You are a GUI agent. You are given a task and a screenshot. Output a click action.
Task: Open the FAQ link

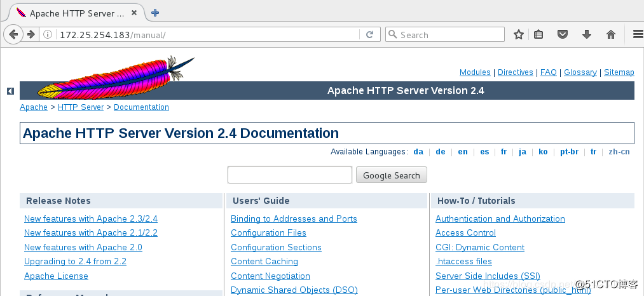548,72
